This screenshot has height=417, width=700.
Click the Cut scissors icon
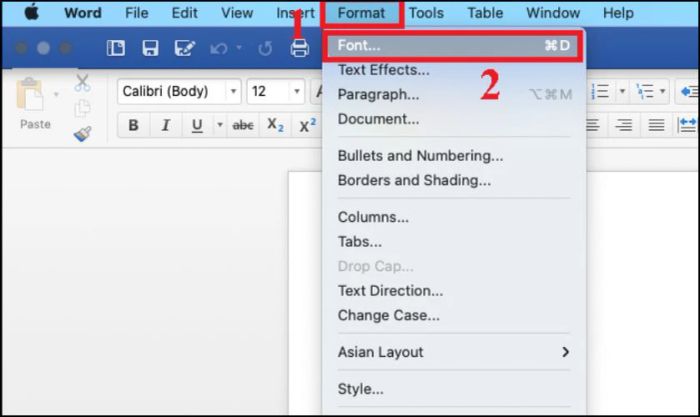click(x=83, y=83)
